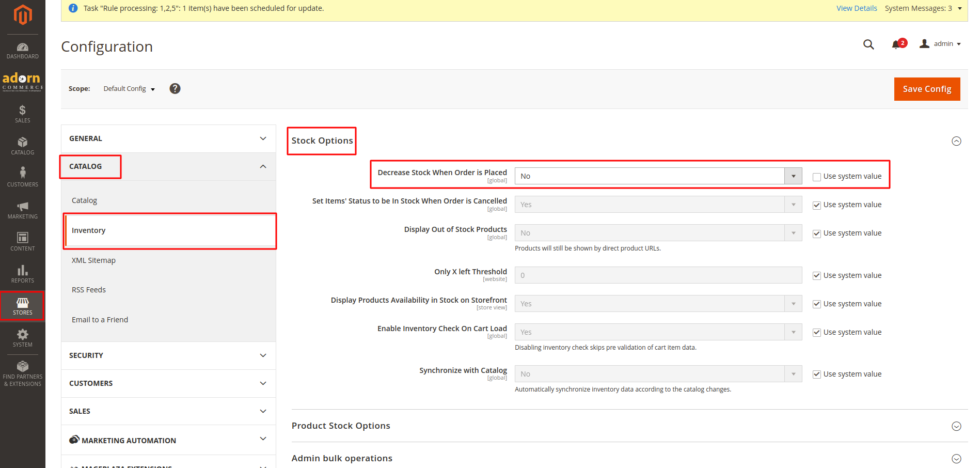The height and width of the screenshot is (468, 980).
Task: Click the System Messages: 3 text
Action: [x=918, y=8]
